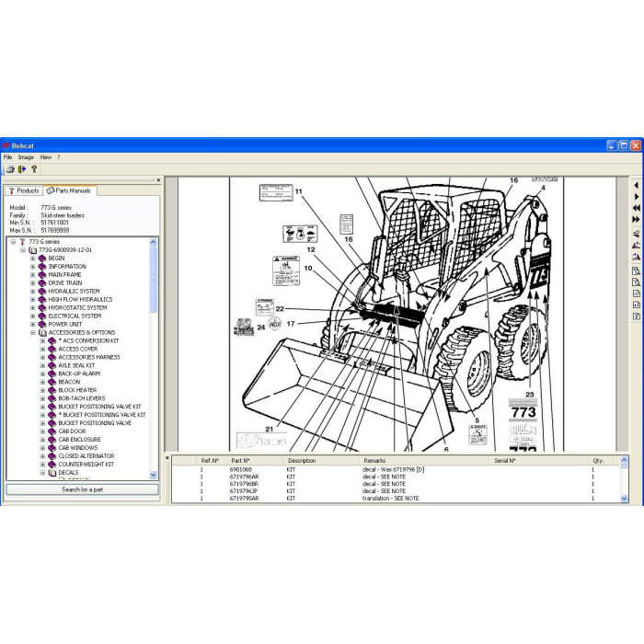The width and height of the screenshot is (644, 644).
Task: Click the book icon next to HYDRAULIC SYSTEM
Action: coord(42,292)
